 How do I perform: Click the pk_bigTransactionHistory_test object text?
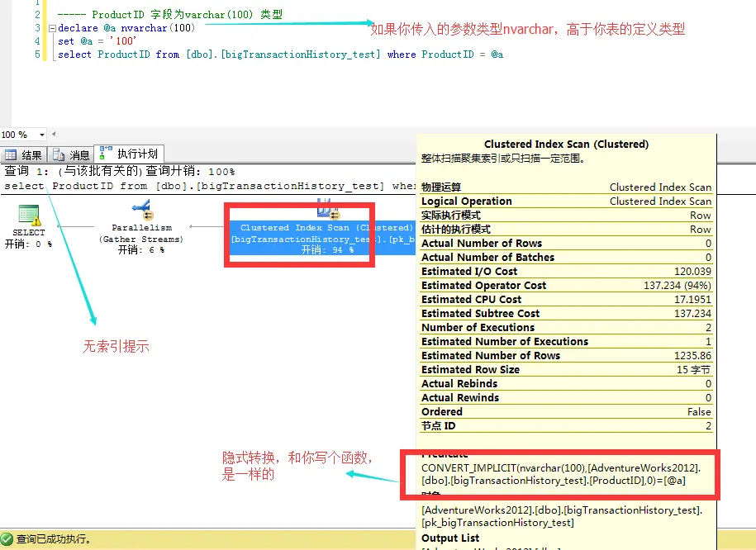pos(562,516)
